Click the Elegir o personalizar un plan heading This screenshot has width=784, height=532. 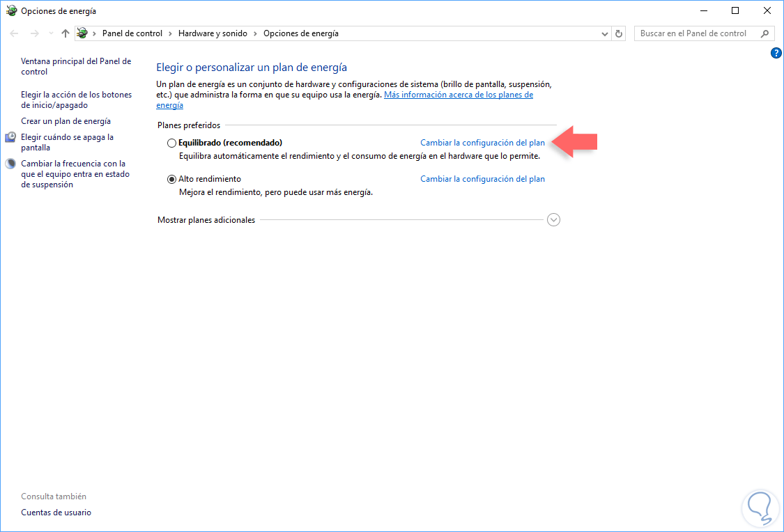tap(252, 68)
